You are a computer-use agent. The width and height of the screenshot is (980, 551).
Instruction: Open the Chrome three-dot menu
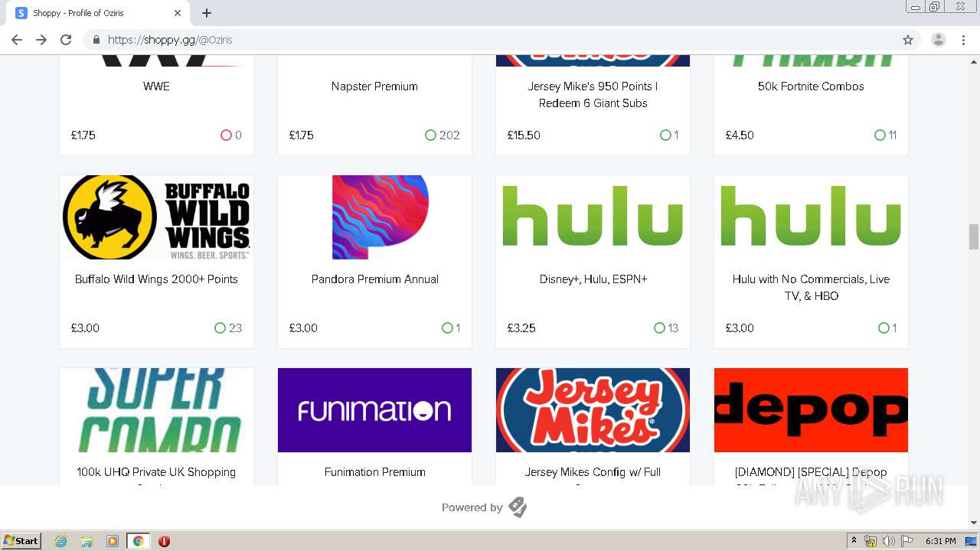963,40
